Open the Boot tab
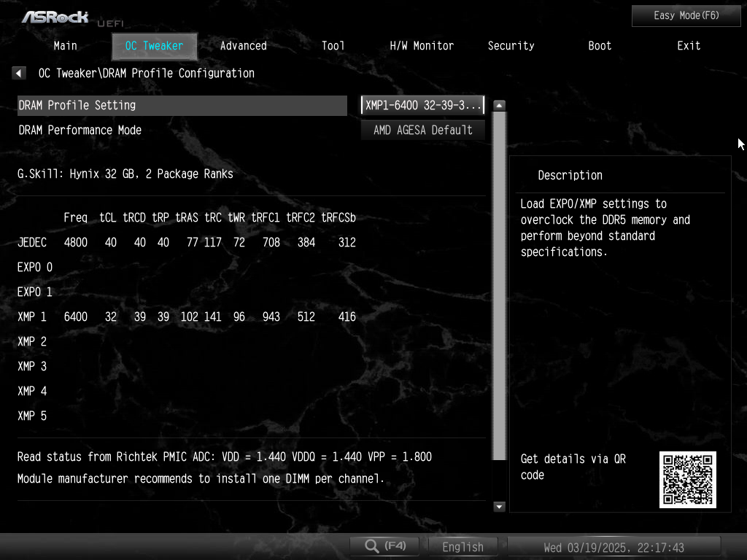The width and height of the screenshot is (747, 560). [600, 46]
